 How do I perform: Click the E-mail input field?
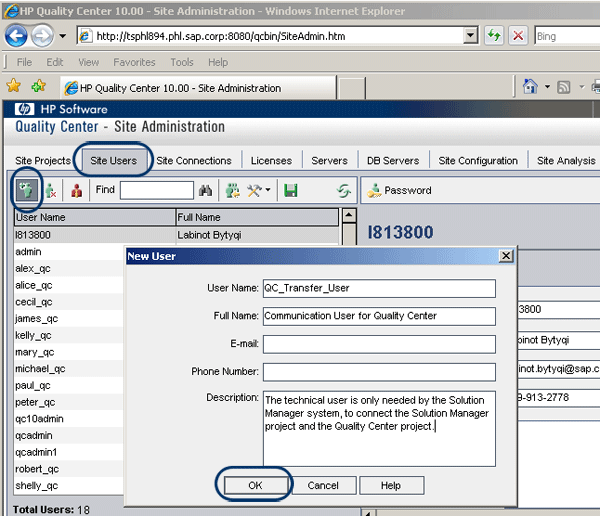click(379, 344)
